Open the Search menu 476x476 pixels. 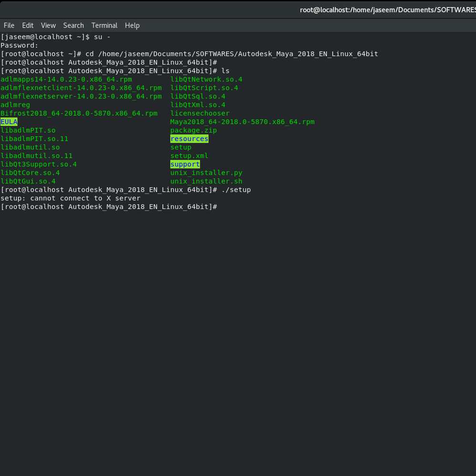73,26
